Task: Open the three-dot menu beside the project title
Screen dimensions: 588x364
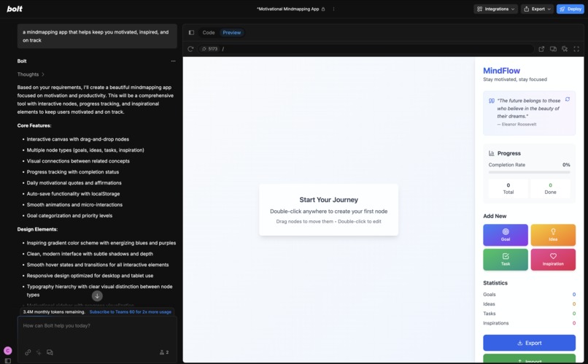Action: click(333, 9)
